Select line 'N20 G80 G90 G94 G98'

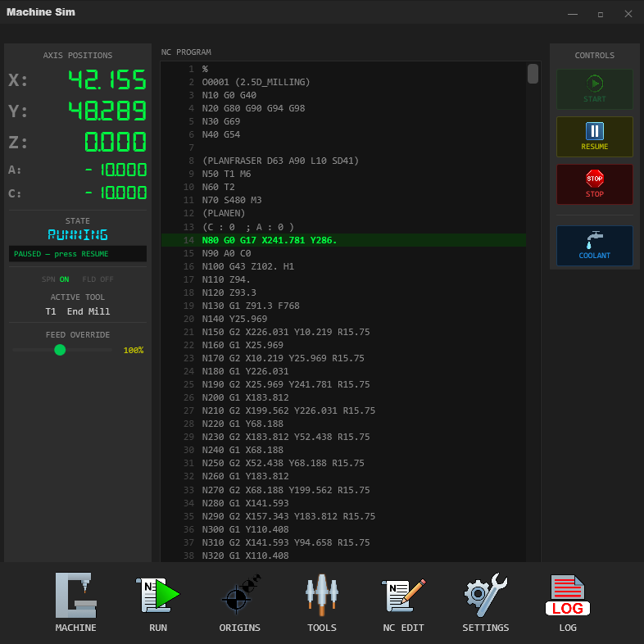pyautogui.click(x=343, y=108)
